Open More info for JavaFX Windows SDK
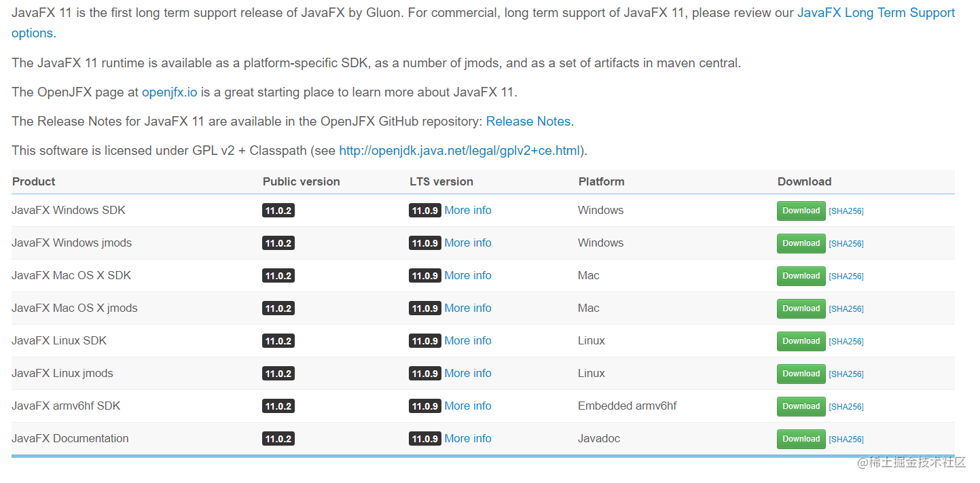The height and width of the screenshot is (483, 980). coord(468,210)
